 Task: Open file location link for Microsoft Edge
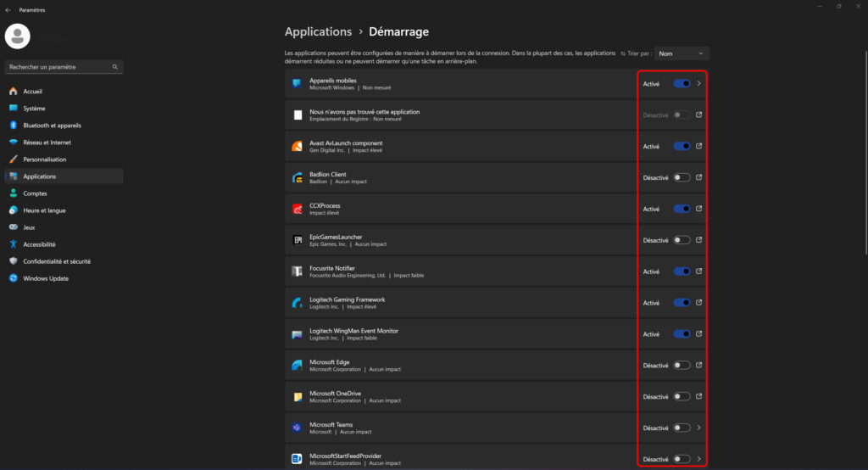(699, 366)
